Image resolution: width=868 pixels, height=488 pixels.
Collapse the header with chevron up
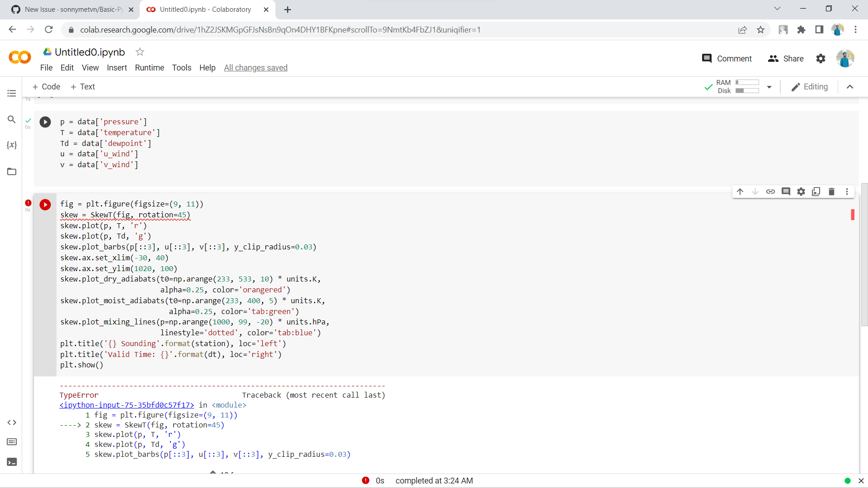[x=850, y=87]
